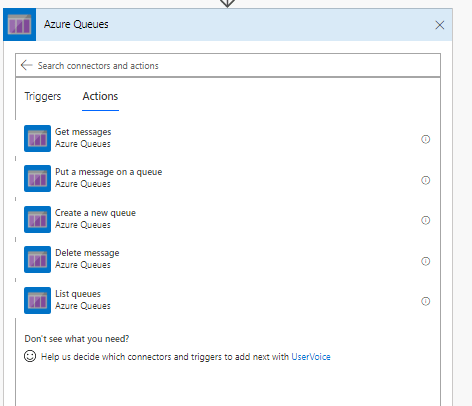Viewport: 472px width, 406px height.
Task: Show info for Delete message action
Action: click(426, 261)
